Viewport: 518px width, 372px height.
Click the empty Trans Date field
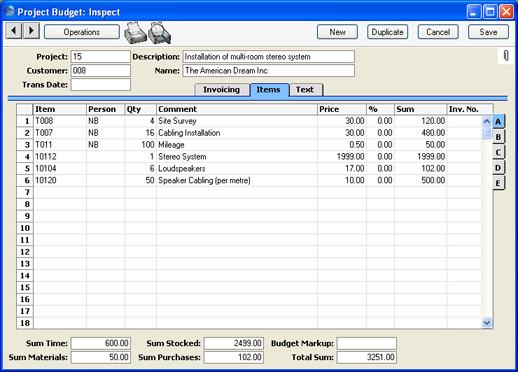click(x=100, y=85)
